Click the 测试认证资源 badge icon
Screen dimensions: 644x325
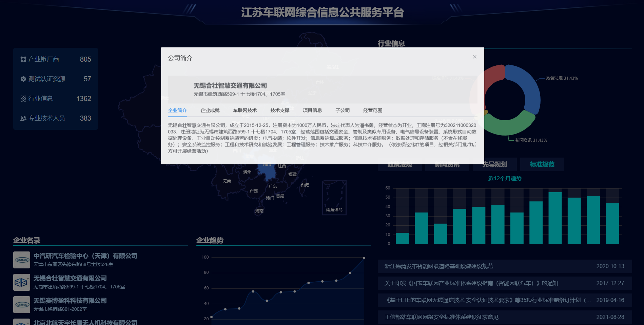[23, 79]
